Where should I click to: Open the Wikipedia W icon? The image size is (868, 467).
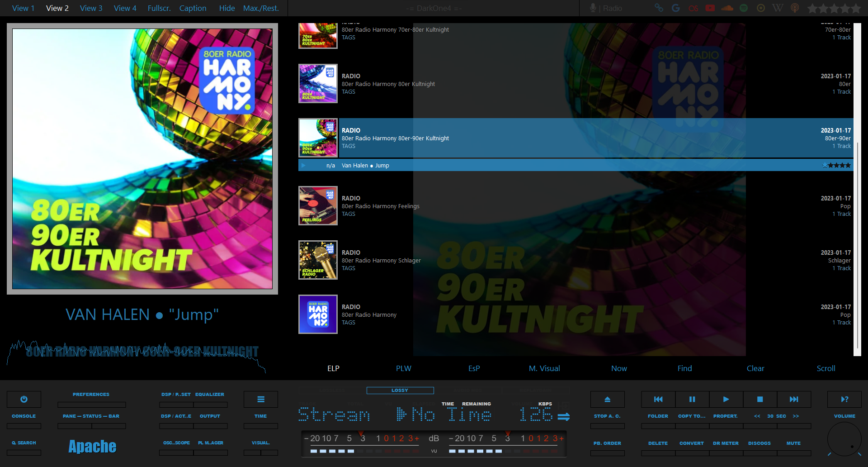778,8
